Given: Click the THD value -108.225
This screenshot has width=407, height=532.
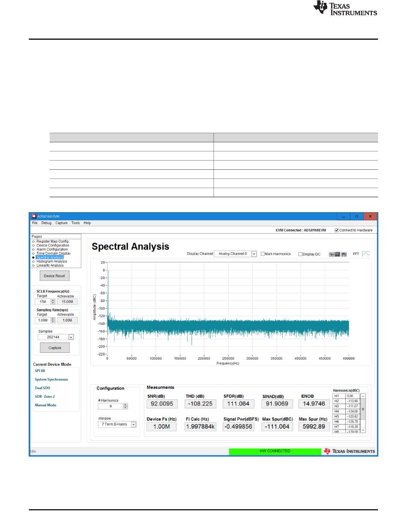Looking at the screenshot, I should click(200, 403).
